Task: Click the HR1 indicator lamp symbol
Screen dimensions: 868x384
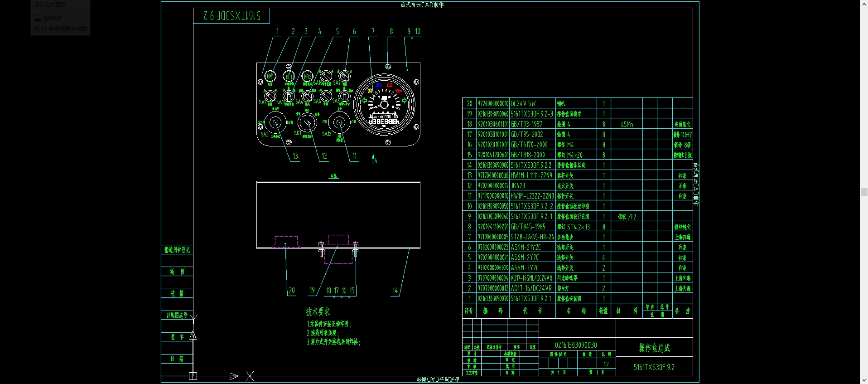Action: click(x=270, y=76)
